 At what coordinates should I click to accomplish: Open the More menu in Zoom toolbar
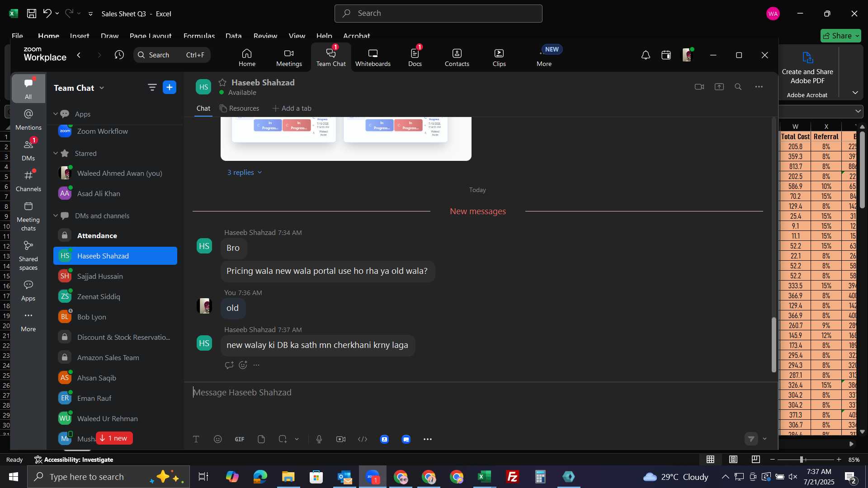coord(544,57)
